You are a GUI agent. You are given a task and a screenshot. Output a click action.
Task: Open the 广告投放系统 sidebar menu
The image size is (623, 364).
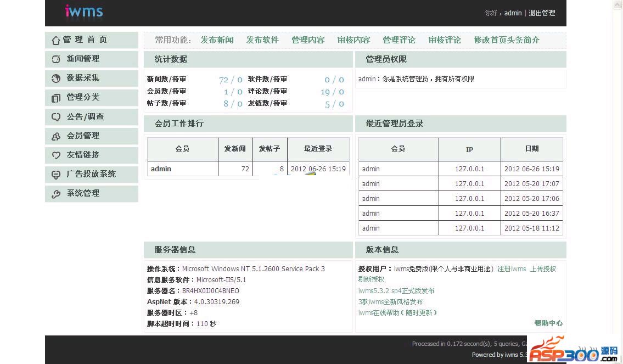[x=92, y=174]
